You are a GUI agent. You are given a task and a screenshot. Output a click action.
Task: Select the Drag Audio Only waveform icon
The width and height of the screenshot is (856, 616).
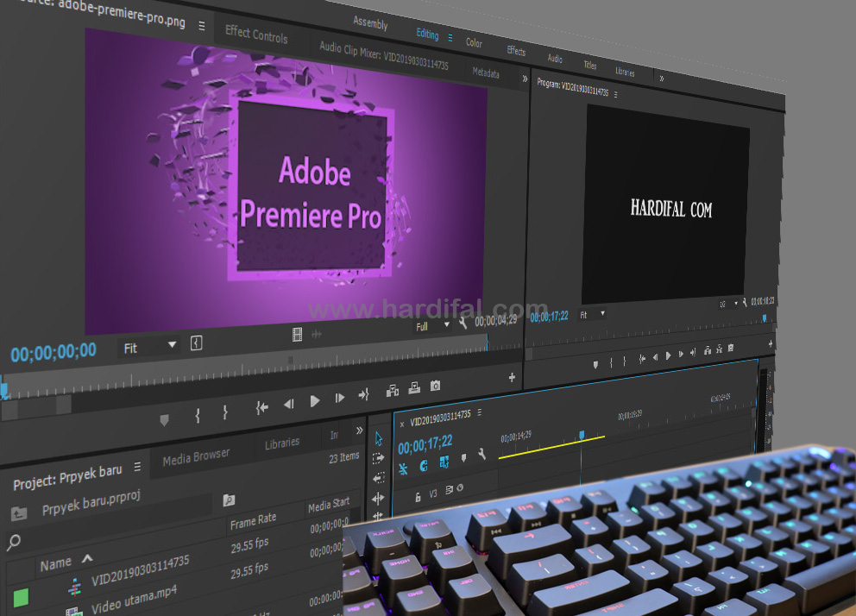tap(316, 334)
